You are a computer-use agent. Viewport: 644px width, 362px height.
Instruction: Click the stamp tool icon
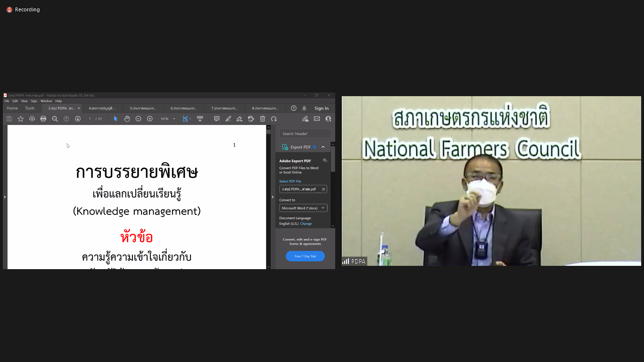point(251,119)
